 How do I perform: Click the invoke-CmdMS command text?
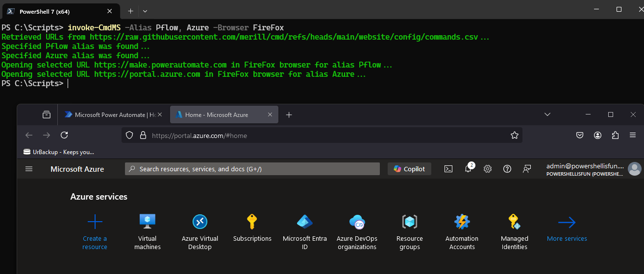click(x=95, y=27)
